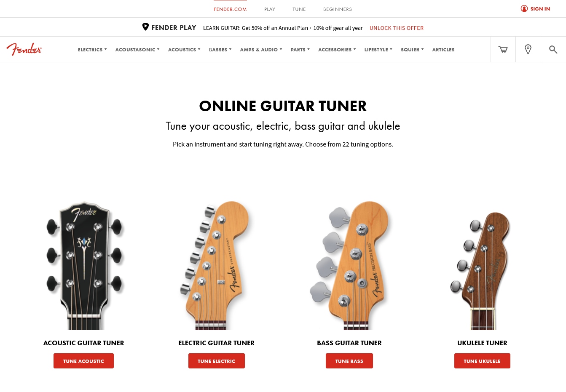Click the Fender Play pick icon
566x392 pixels.
click(145, 27)
